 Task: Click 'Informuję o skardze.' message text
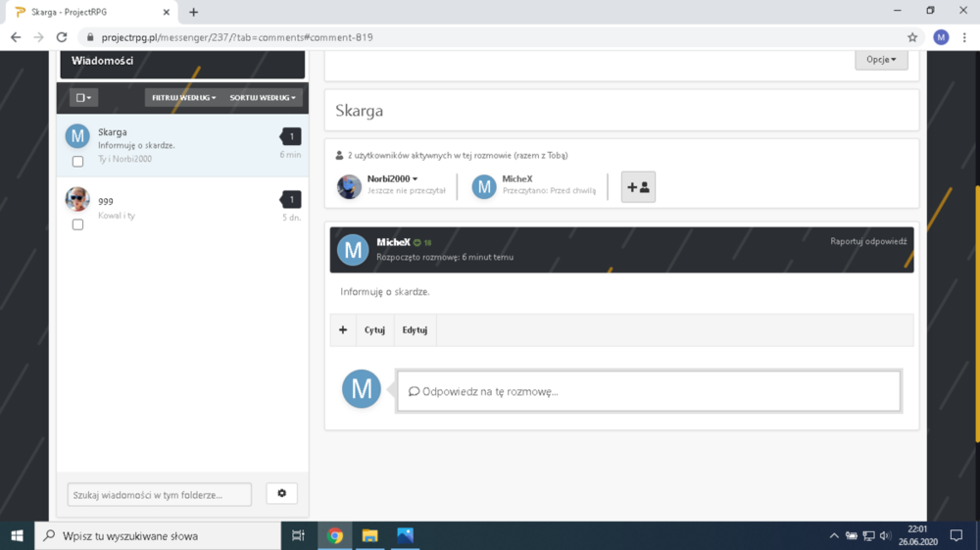pyautogui.click(x=384, y=291)
